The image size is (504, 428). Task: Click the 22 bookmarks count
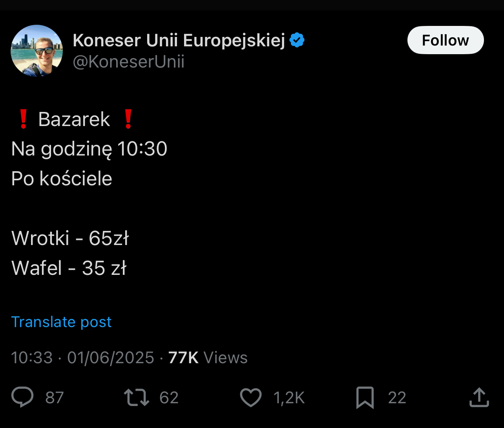coord(397,398)
